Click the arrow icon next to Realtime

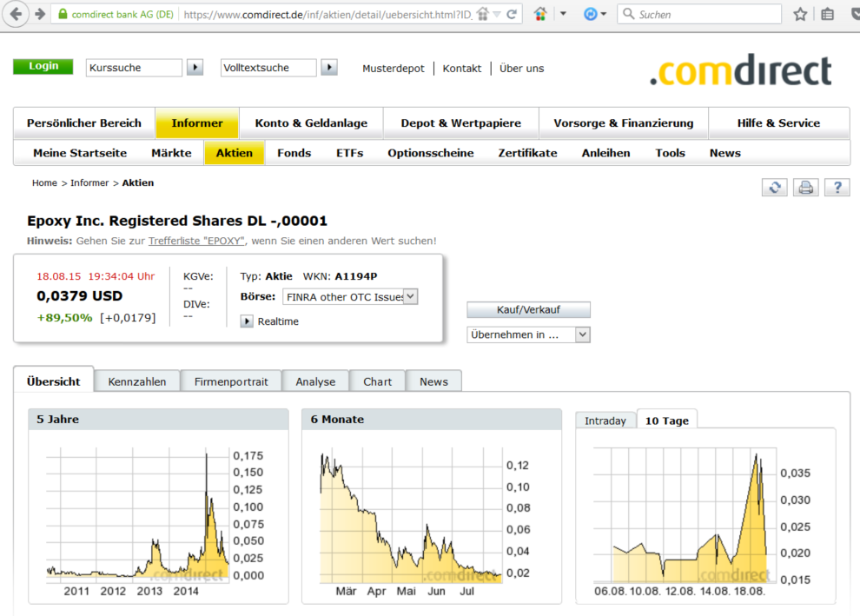tap(247, 321)
